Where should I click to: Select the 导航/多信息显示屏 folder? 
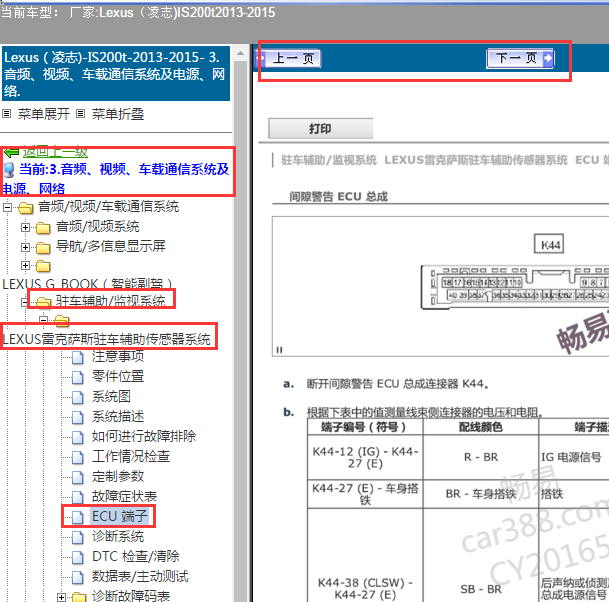[x=111, y=246]
